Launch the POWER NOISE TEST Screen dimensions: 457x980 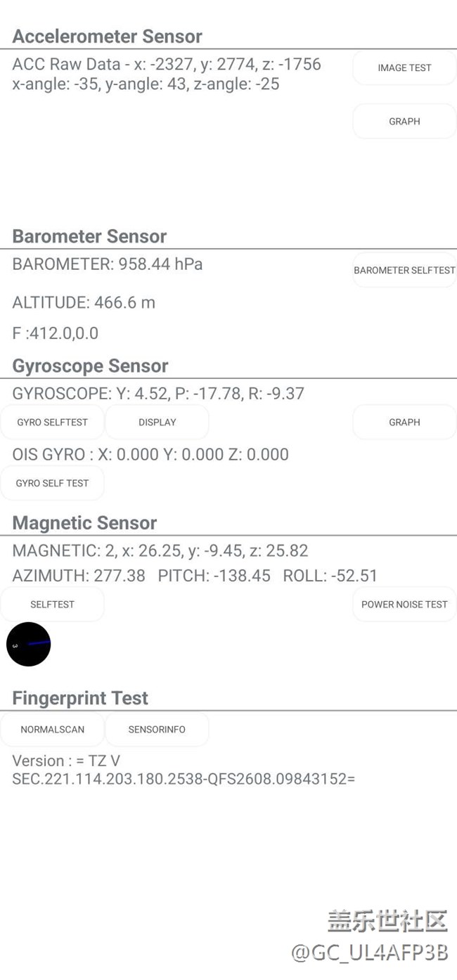pyautogui.click(x=404, y=605)
